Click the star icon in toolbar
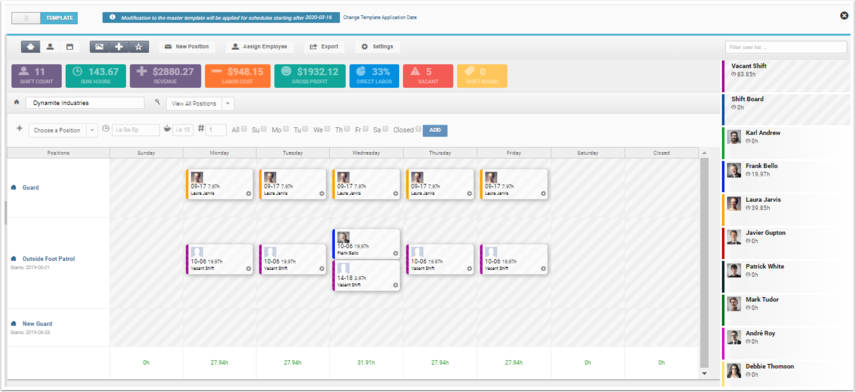855x392 pixels. [x=139, y=47]
